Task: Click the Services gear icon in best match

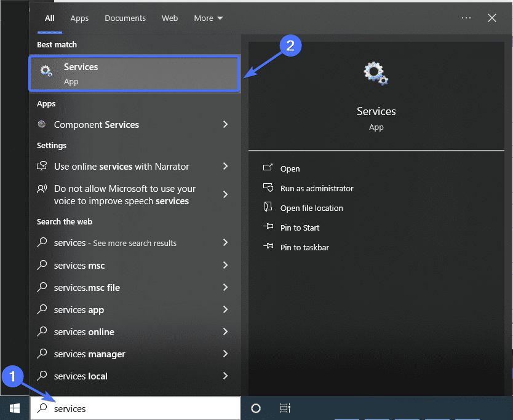Action: (46, 71)
